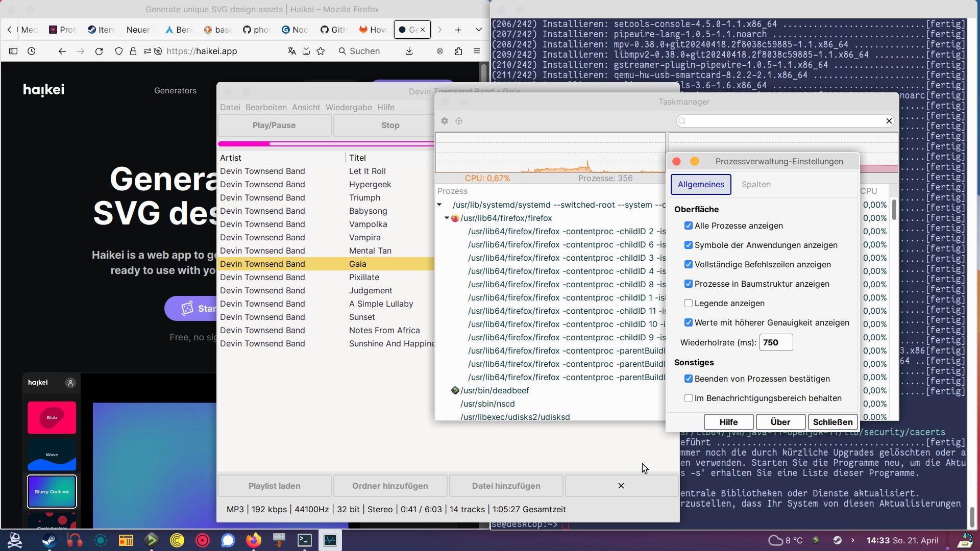
Task: Collapse the systemd root process
Action: [439, 205]
